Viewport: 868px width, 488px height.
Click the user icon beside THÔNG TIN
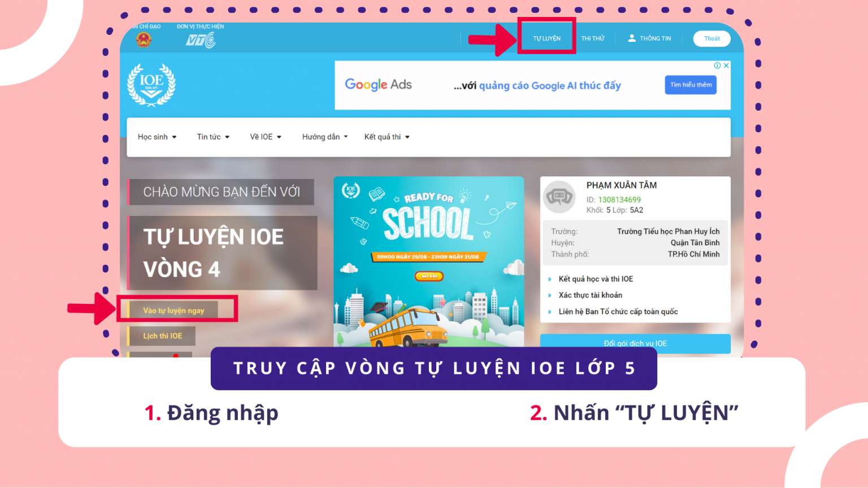pyautogui.click(x=631, y=38)
